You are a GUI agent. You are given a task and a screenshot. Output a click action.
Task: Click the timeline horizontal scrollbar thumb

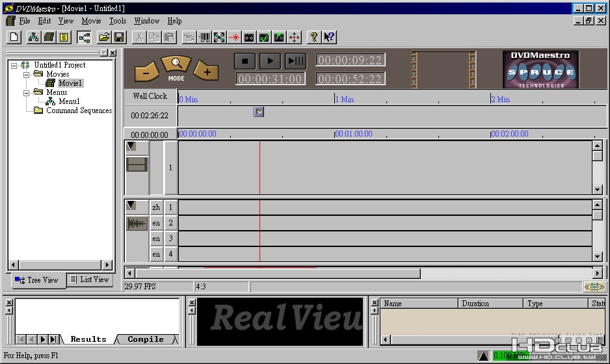(x=278, y=274)
